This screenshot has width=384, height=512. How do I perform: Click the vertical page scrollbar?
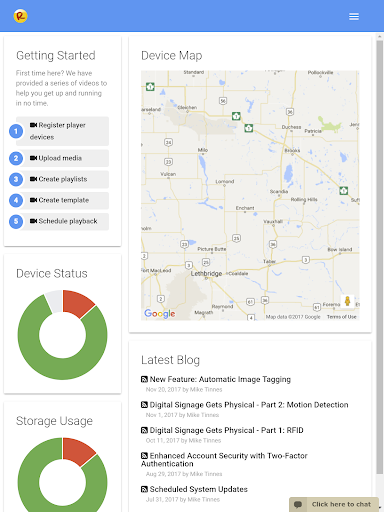(380, 257)
